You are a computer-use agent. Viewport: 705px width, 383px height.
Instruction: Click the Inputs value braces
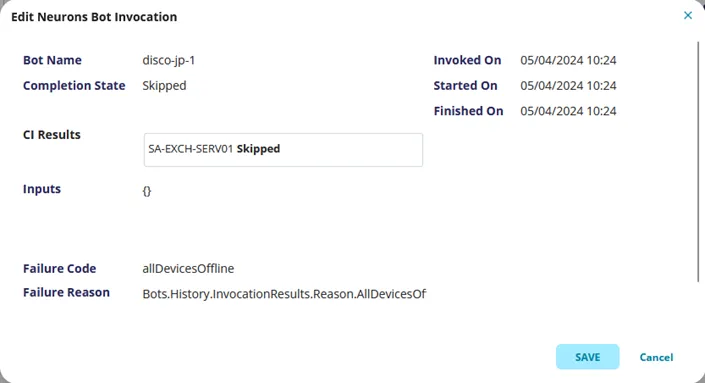[x=147, y=191]
